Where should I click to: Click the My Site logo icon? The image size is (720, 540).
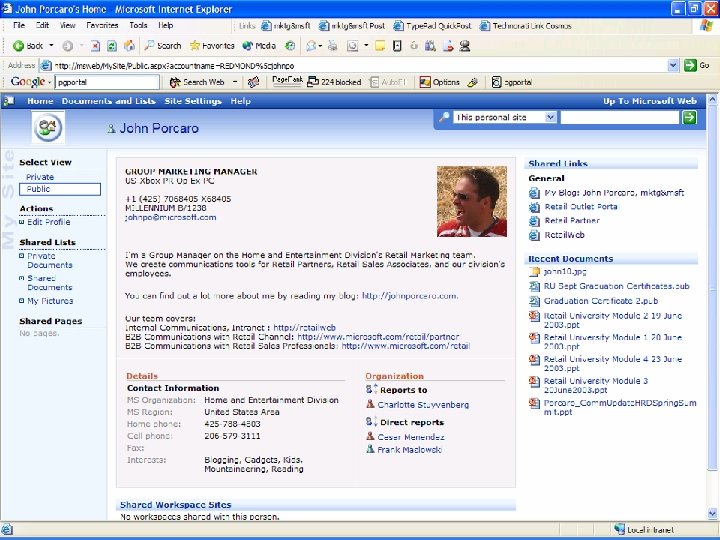(x=48, y=127)
